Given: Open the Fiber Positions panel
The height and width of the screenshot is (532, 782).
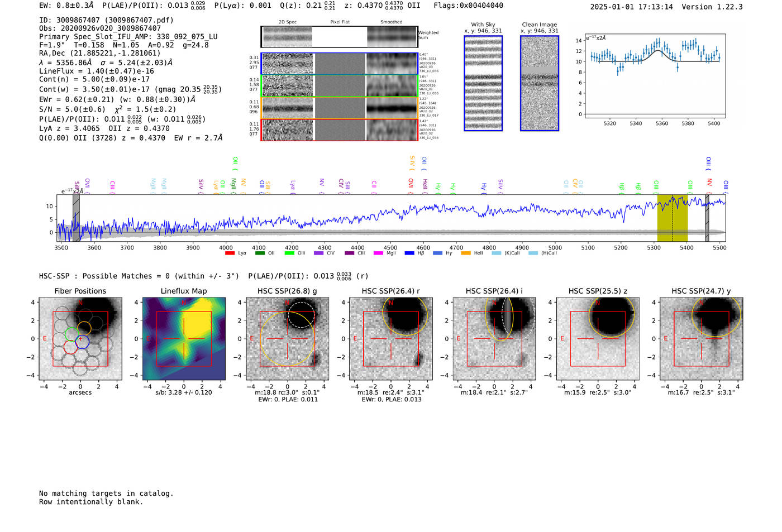Looking at the screenshot, I should click(80, 339).
